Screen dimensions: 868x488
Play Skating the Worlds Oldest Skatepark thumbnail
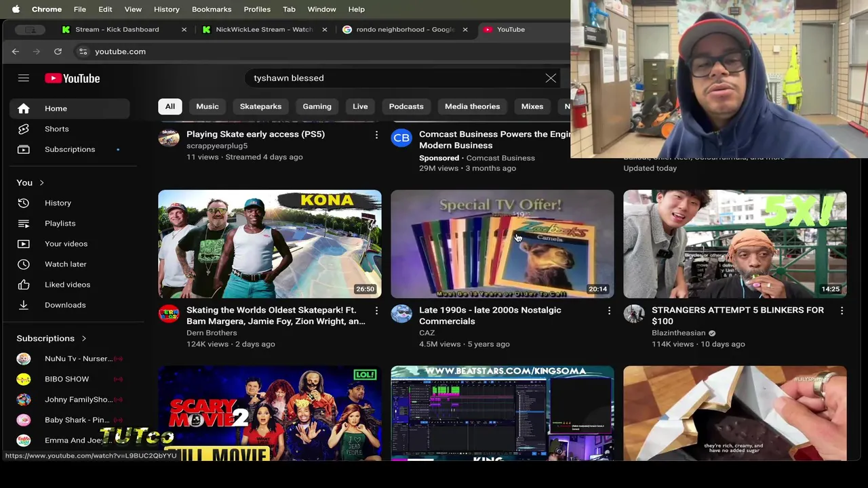(270, 244)
